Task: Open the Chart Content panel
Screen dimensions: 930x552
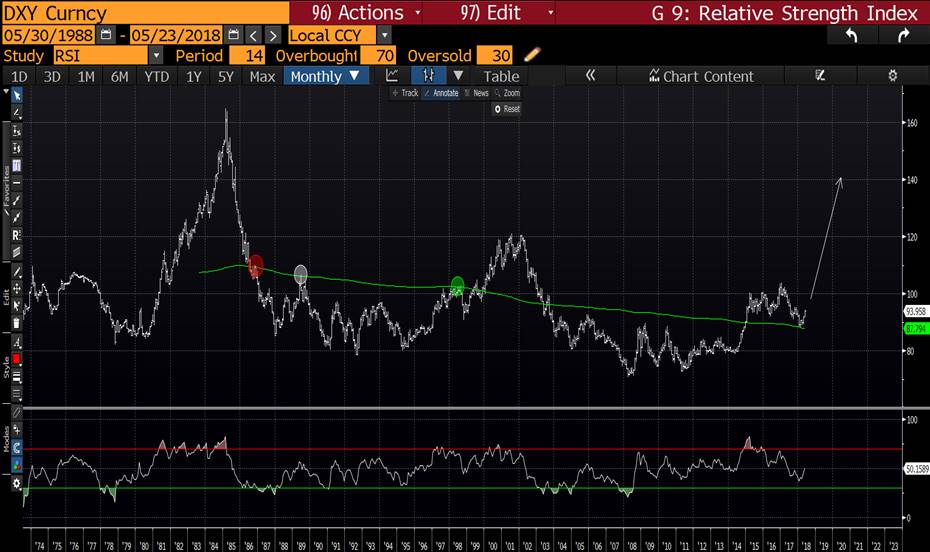Action: click(x=701, y=76)
